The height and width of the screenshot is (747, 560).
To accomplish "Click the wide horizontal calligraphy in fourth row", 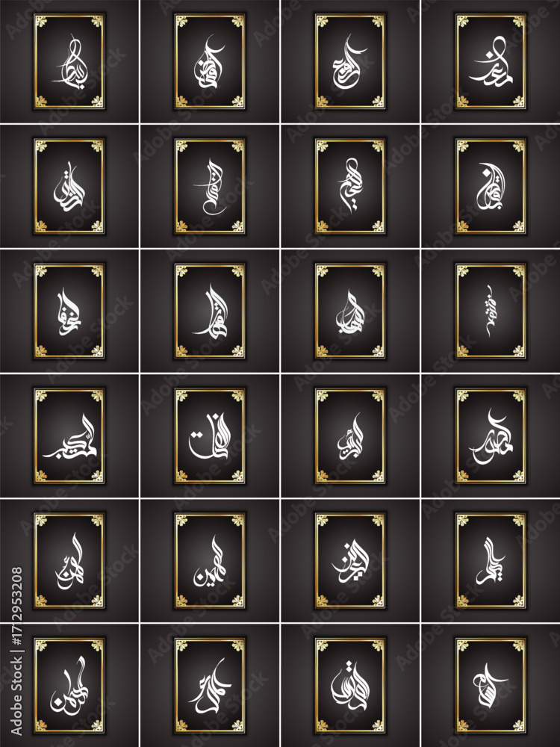I will (x=69, y=436).
